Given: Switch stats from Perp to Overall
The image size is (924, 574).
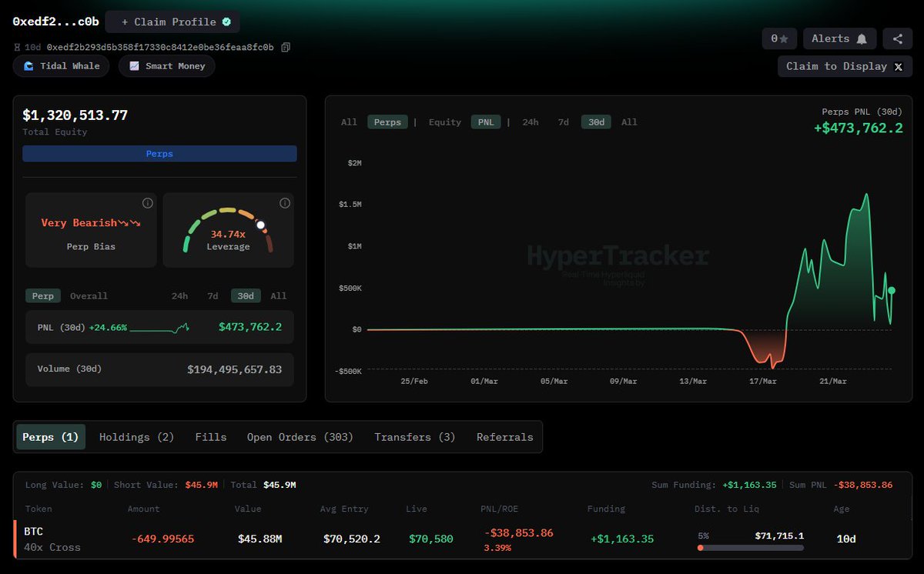Looking at the screenshot, I should (89, 295).
